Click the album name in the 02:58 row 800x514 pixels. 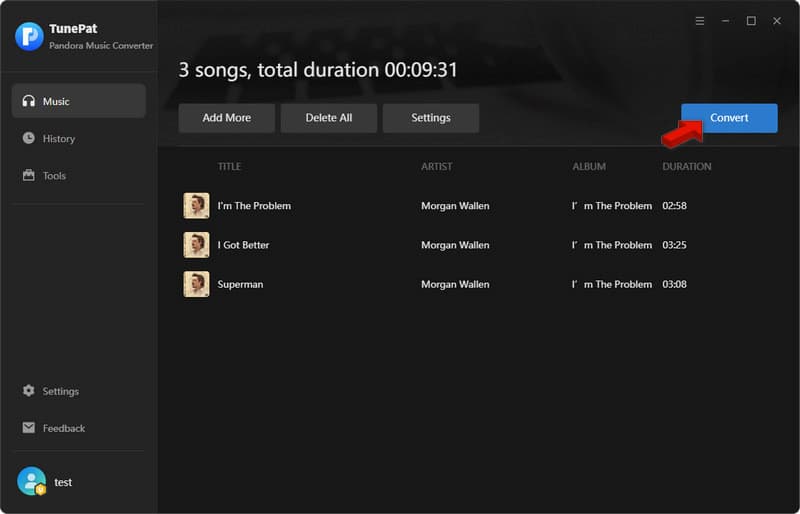612,206
